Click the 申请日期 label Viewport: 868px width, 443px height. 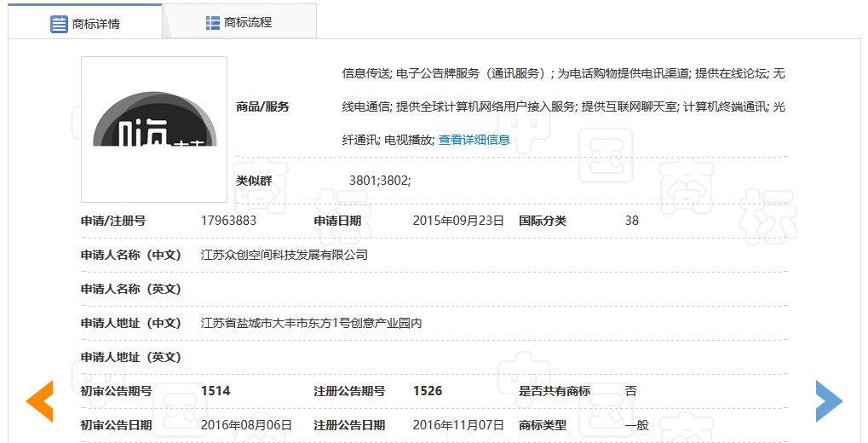click(x=337, y=221)
